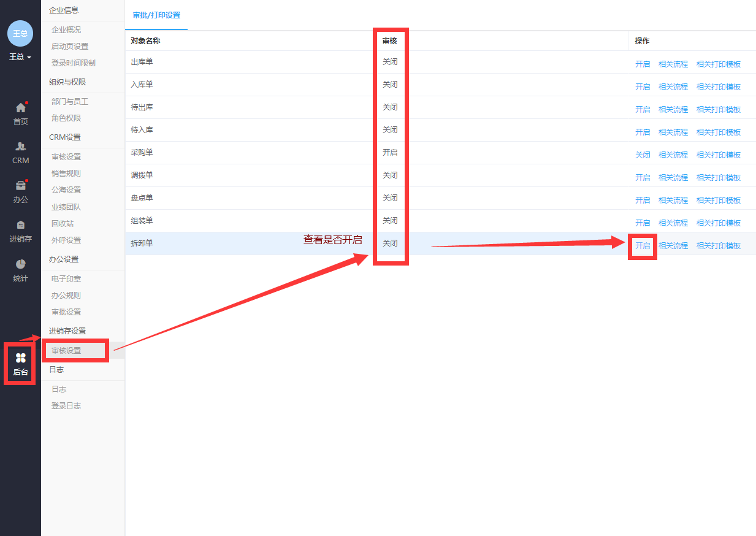This screenshot has height=536, width=756.
Task: Open 相关流程 for 出库单
Action: click(673, 64)
